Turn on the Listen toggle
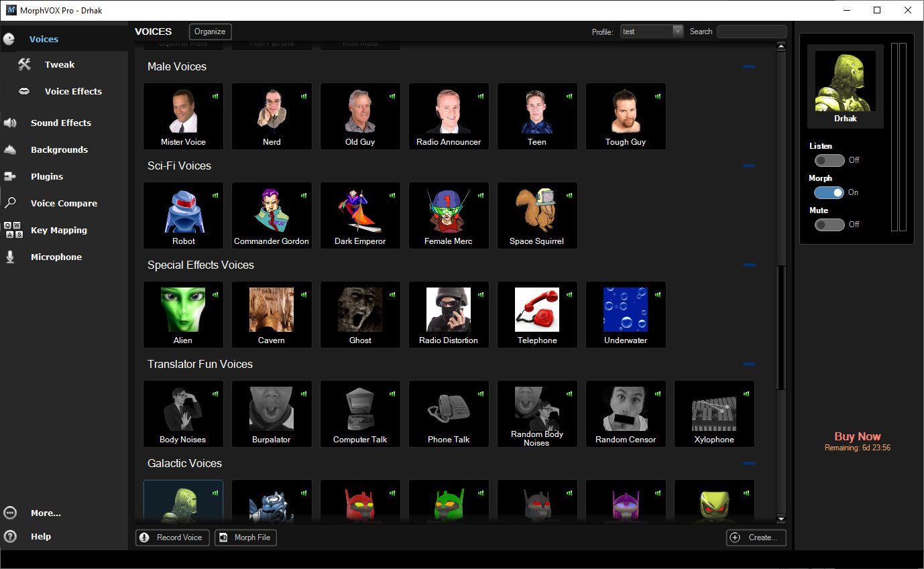 [x=829, y=160]
